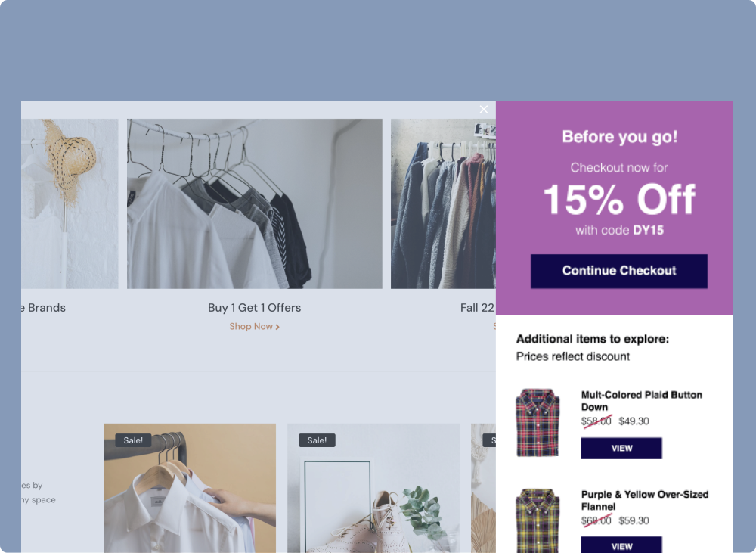Click the Continue Checkout button
This screenshot has height=553, width=756.
click(x=619, y=271)
